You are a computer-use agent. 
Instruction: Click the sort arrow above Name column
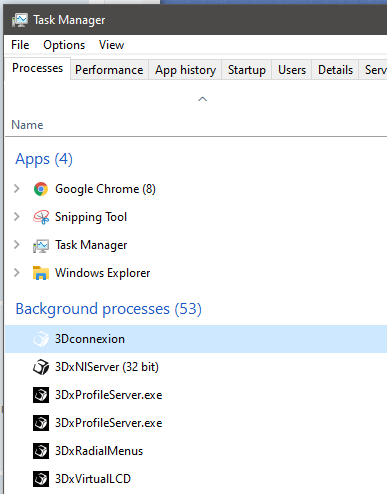click(x=202, y=99)
